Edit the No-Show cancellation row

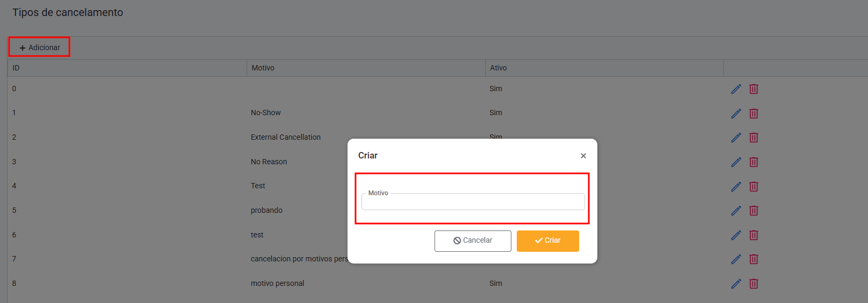pos(736,114)
